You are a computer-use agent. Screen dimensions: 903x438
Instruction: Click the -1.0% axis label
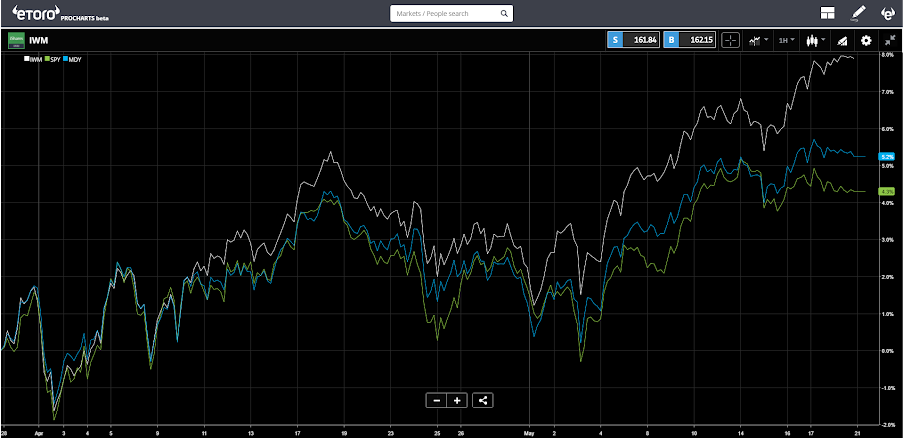(x=886, y=387)
